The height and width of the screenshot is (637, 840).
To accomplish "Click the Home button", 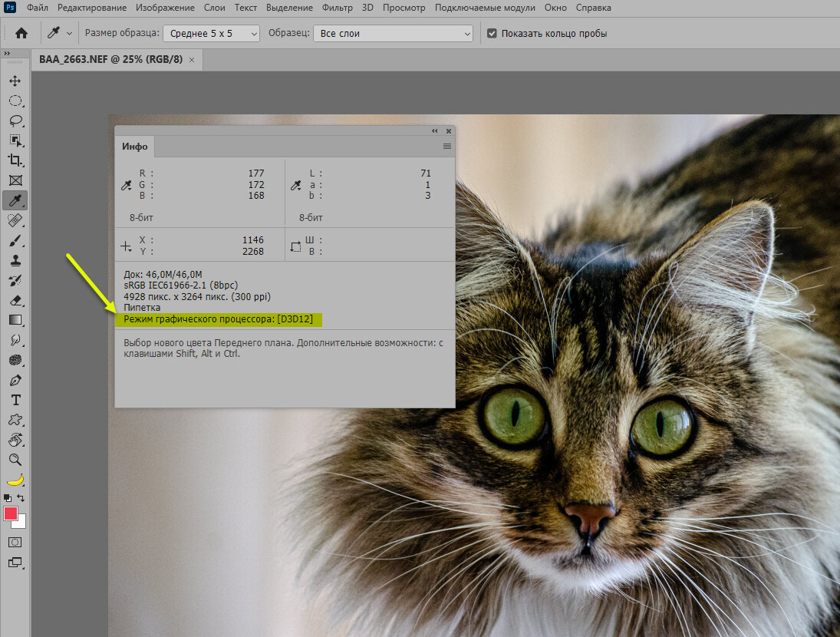I will [21, 33].
